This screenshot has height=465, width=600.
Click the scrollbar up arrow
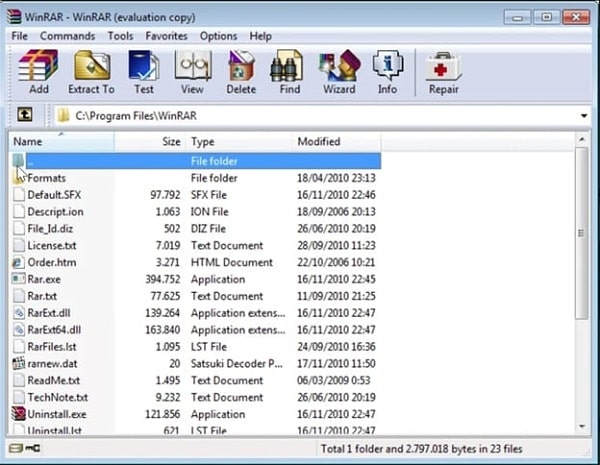coord(582,140)
